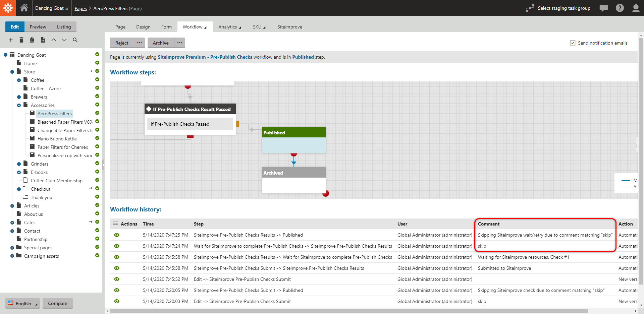Image resolution: width=644 pixels, height=314 pixels.
Task: Move the page up in the tree
Action: pos(54,40)
